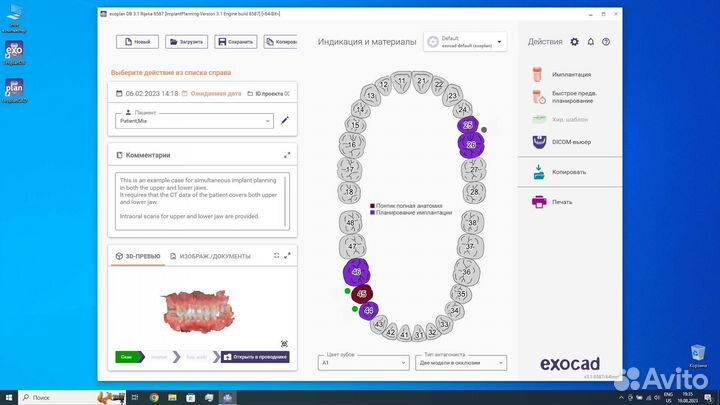Image resolution: width=720 pixels, height=405 pixels.
Task: Click inside the comments text box
Action: click(x=200, y=201)
